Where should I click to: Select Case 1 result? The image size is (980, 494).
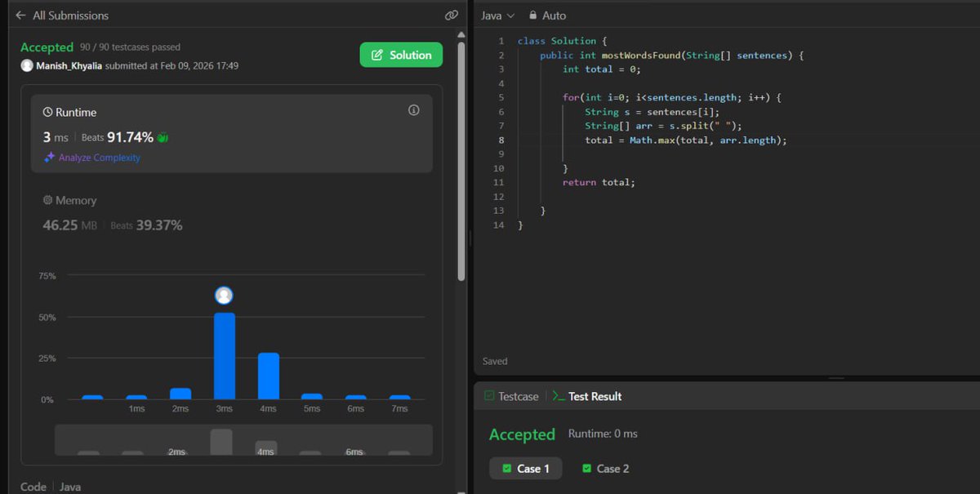click(x=526, y=469)
